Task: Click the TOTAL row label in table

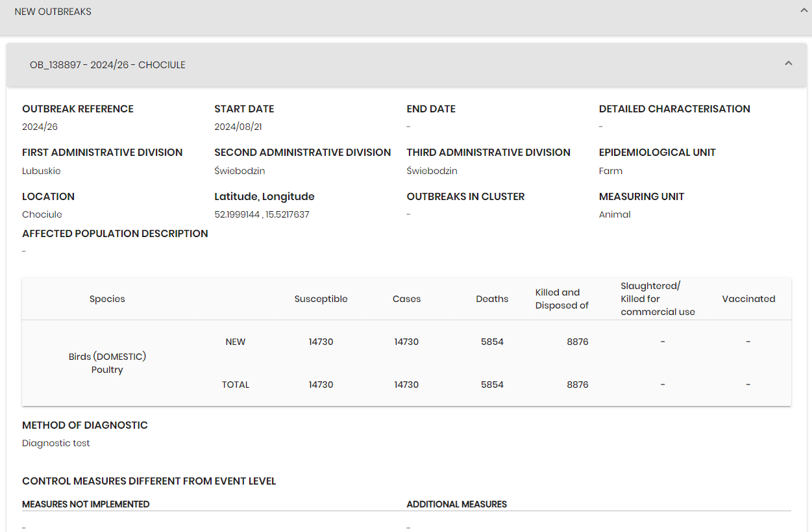Action: point(235,385)
